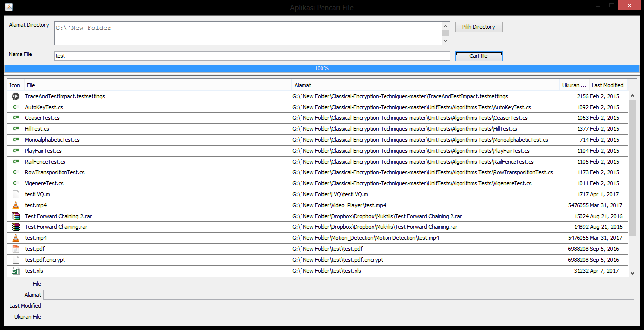644x330 pixels.
Task: Click the C# icon beside VigenereTest.cs
Action: point(16,183)
